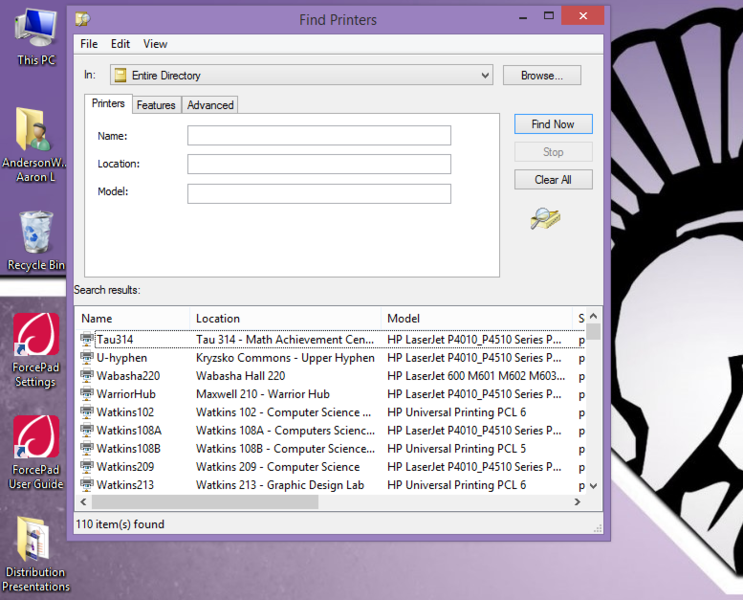Screen dimensions: 743x600
Task: Click the printer icon beside WarriorHub
Action: click(87, 394)
